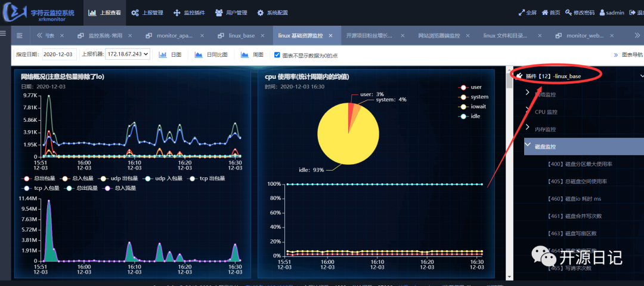Close the monitor_apa... tab
The height and width of the screenshot is (286, 644).
click(202, 36)
